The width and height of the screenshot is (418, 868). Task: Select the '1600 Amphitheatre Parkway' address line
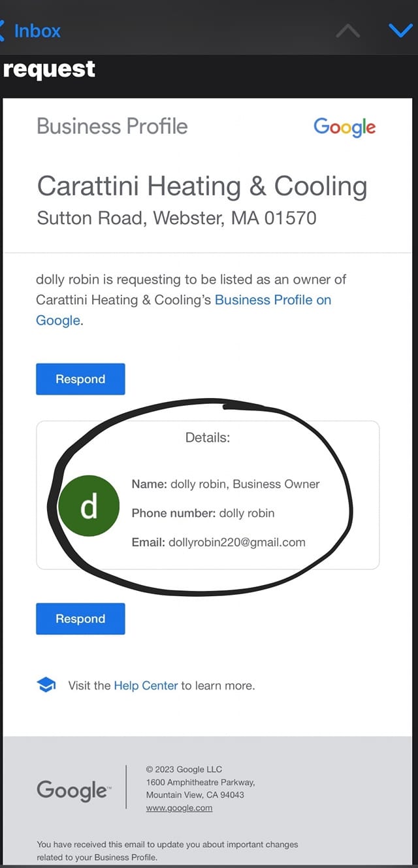click(201, 782)
